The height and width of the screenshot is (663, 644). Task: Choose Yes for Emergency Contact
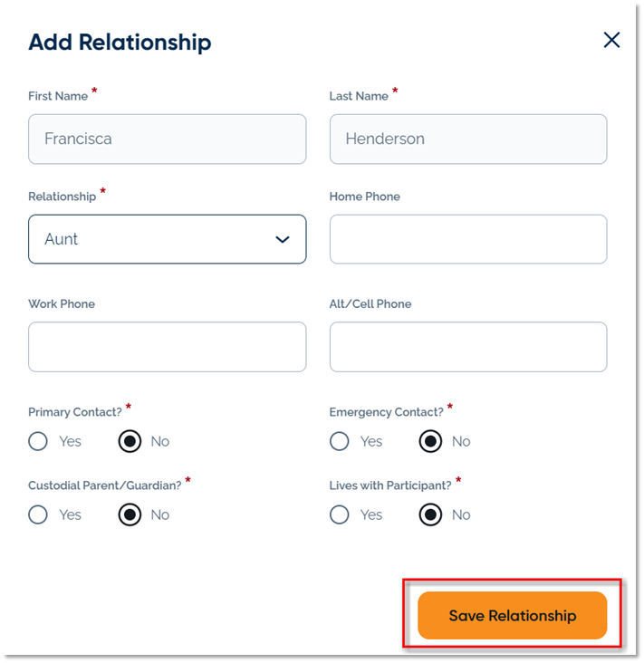(340, 441)
